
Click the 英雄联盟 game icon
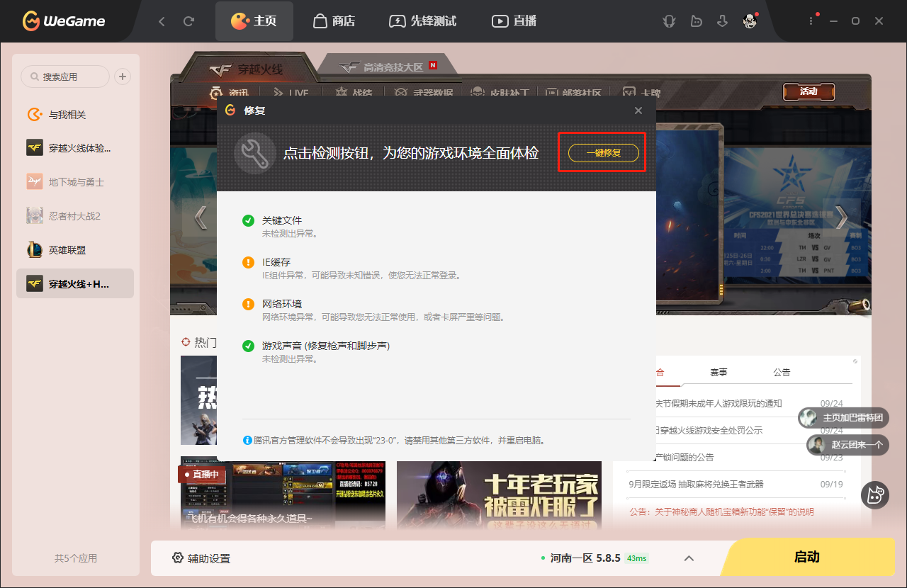coord(34,250)
